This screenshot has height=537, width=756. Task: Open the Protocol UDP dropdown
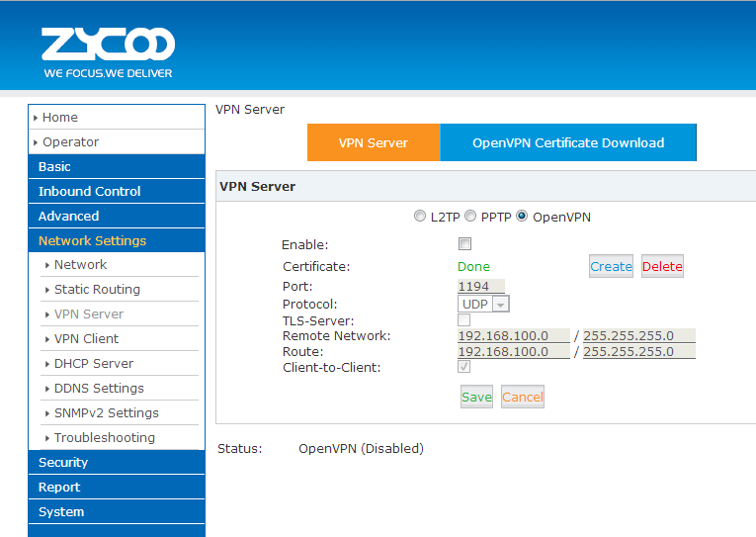[x=483, y=305]
